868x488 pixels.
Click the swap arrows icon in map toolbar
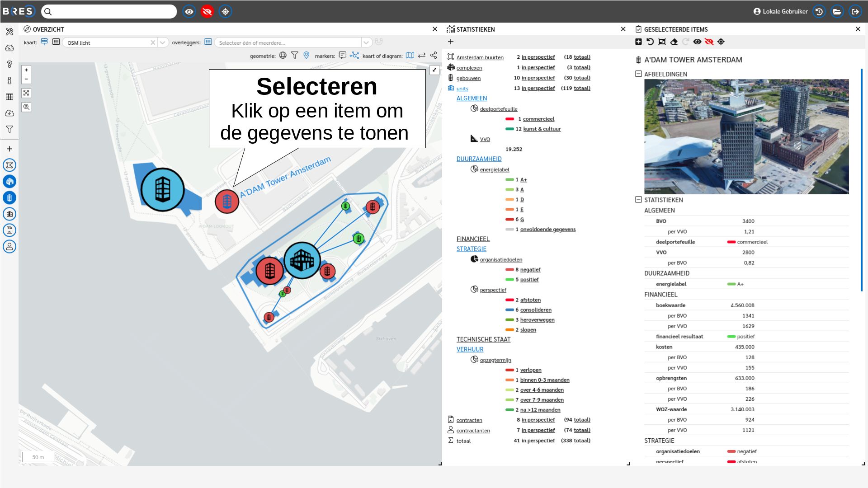coord(422,55)
